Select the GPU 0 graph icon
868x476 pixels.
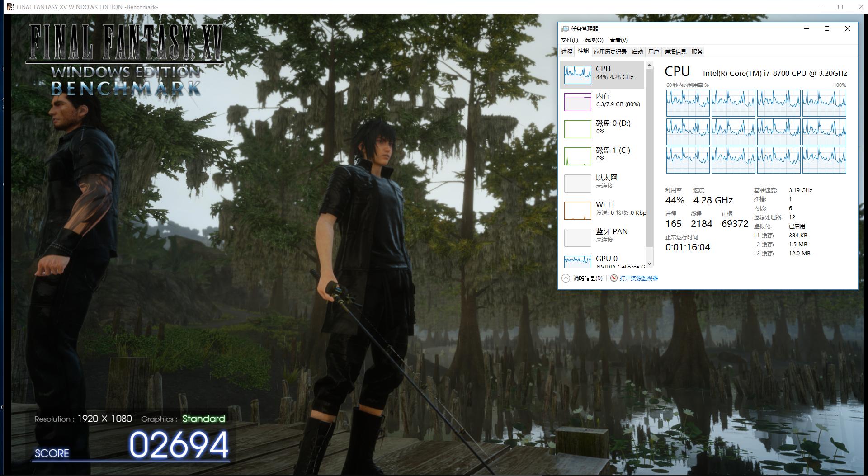click(577, 261)
